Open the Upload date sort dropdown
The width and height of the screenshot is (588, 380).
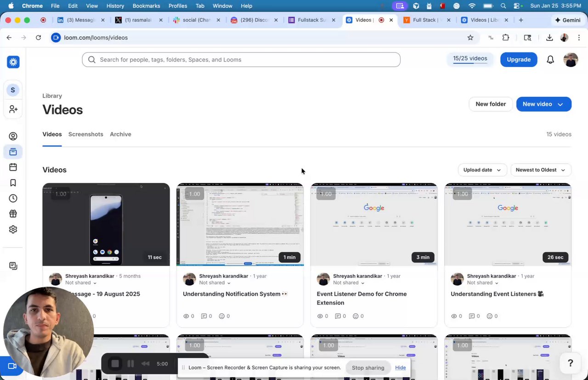(482, 170)
